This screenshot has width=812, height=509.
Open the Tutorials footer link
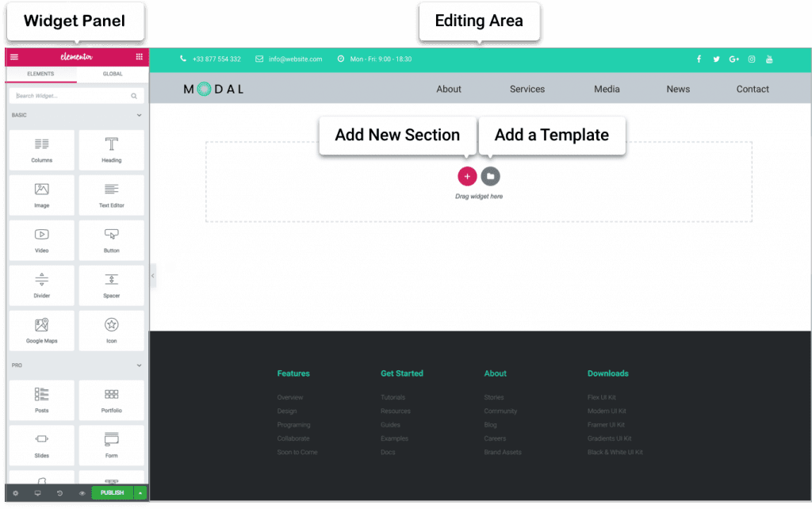tap(393, 397)
